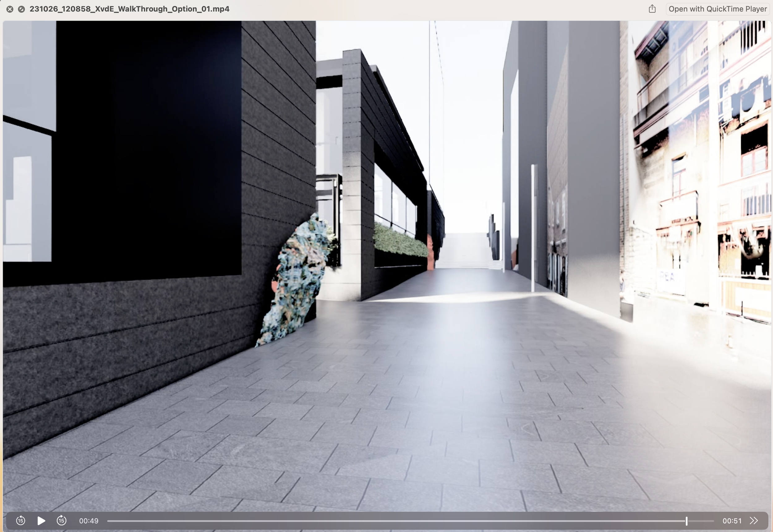The image size is (773, 532).
Task: Skip forward 15 seconds
Action: pyautogui.click(x=62, y=520)
